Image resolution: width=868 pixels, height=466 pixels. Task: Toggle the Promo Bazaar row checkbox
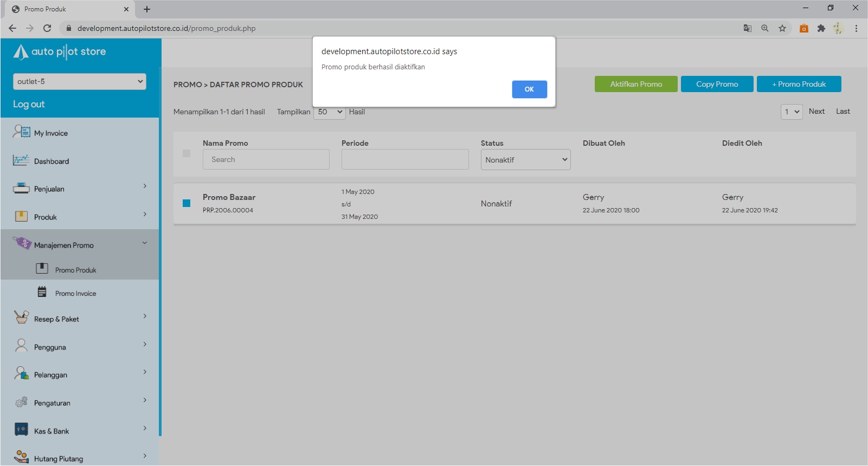coord(187,203)
